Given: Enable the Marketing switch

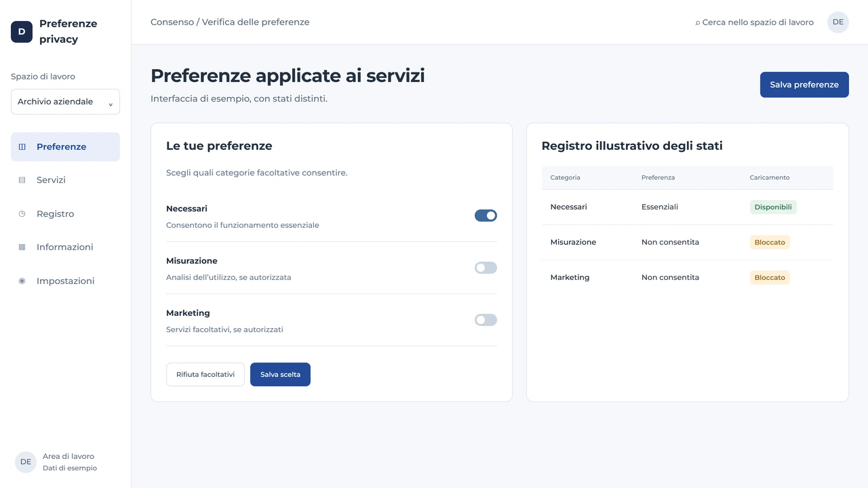Looking at the screenshot, I should [x=486, y=320].
